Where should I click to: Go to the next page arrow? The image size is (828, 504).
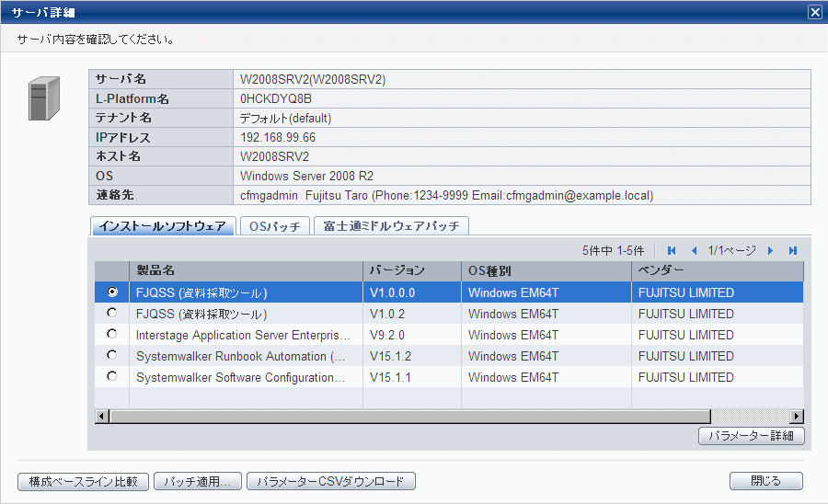(770, 251)
